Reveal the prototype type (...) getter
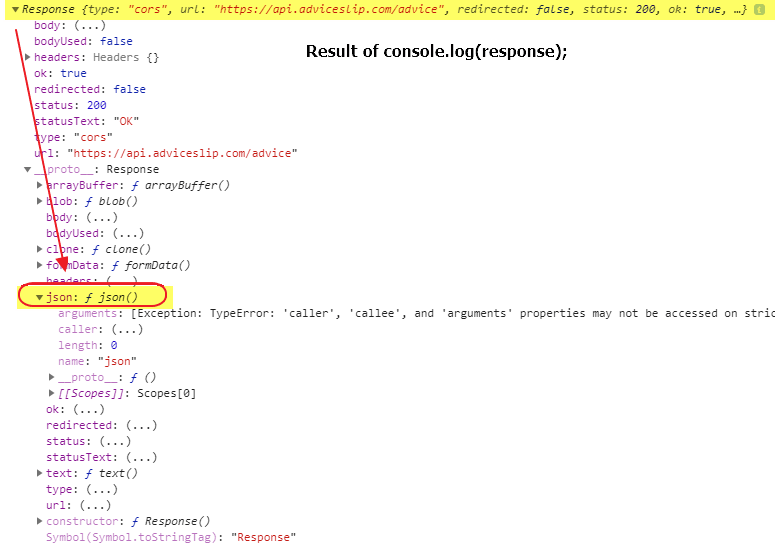This screenshot has width=775, height=544. (102, 489)
